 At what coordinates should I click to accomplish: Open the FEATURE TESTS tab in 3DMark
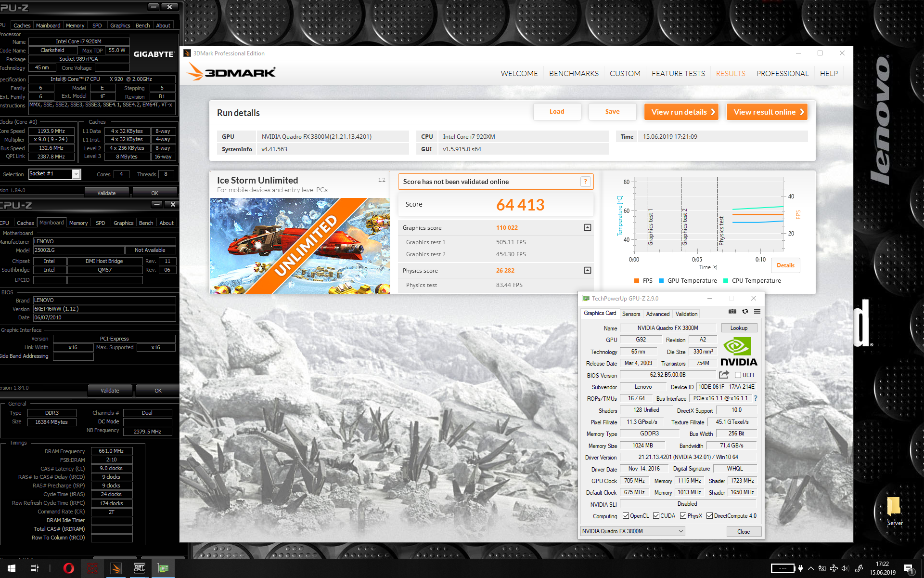(x=678, y=74)
